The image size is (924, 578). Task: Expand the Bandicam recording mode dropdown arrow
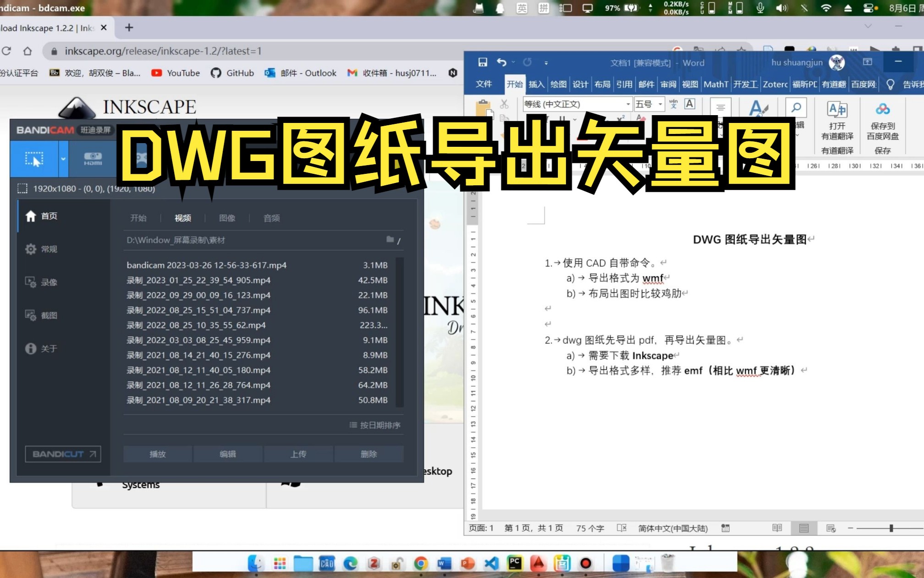[63, 159]
